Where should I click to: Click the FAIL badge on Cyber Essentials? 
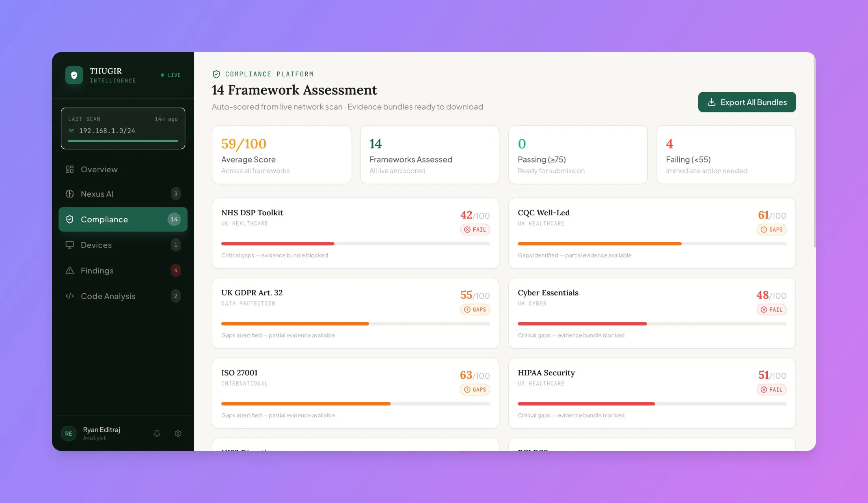771,310
